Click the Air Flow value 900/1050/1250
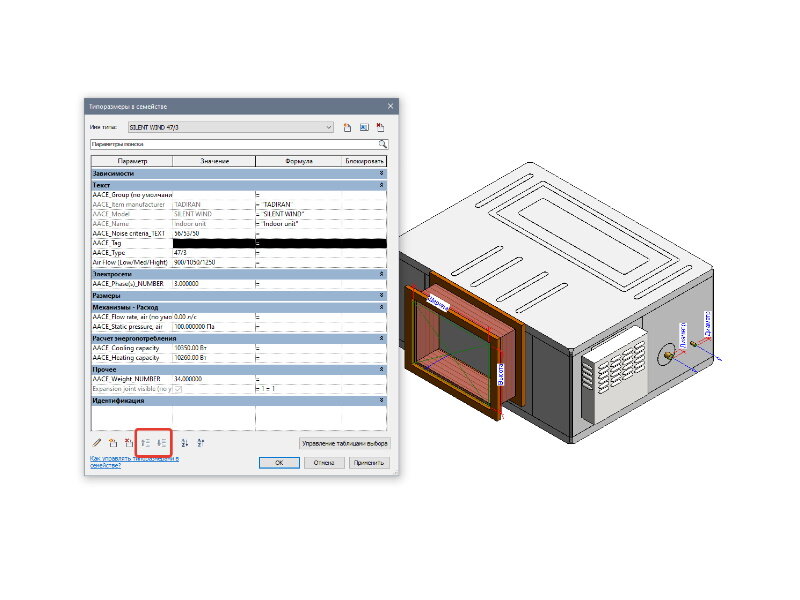 [214, 263]
